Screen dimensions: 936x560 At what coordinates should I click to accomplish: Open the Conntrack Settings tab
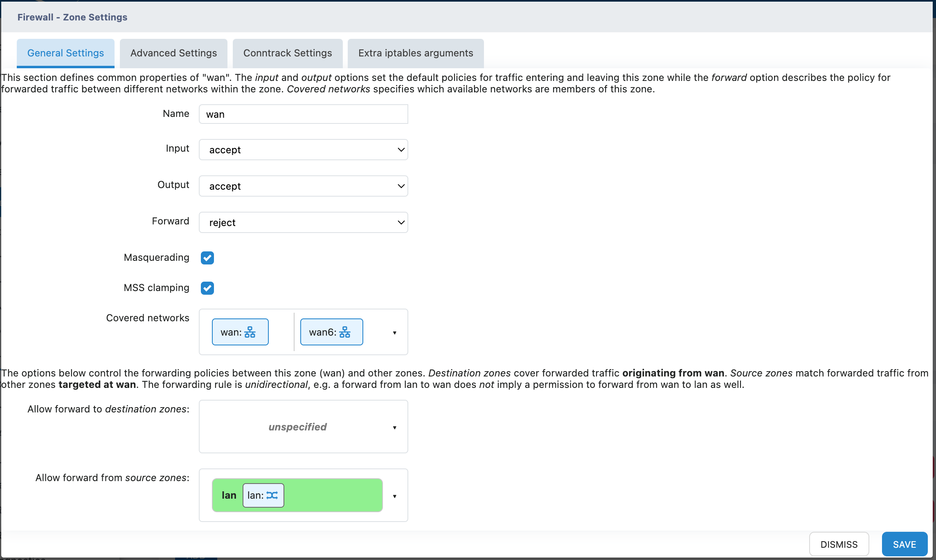pyautogui.click(x=288, y=53)
